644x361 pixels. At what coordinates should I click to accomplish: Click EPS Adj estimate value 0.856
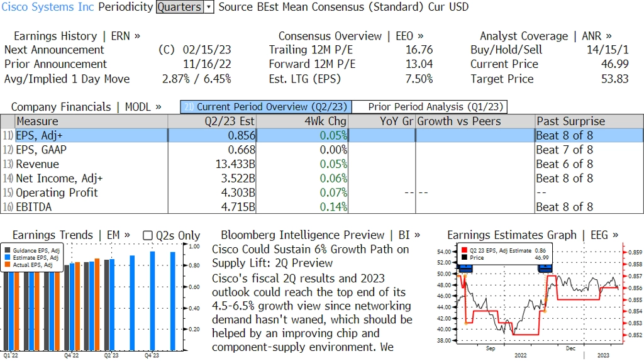pyautogui.click(x=241, y=135)
